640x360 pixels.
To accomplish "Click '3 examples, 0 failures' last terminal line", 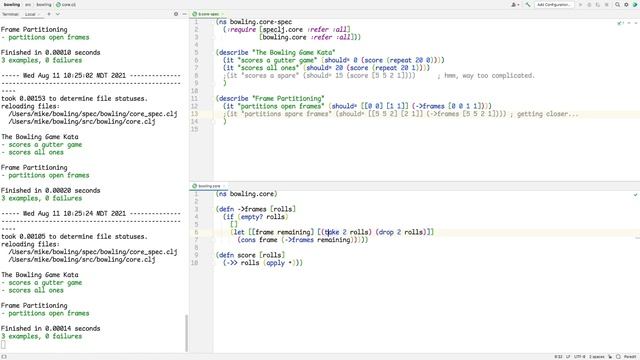I will click(41, 336).
